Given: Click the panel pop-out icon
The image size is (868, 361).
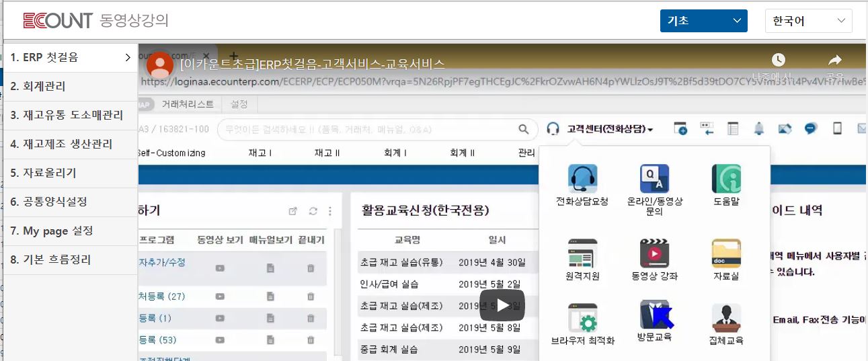Looking at the screenshot, I should coord(292,211).
